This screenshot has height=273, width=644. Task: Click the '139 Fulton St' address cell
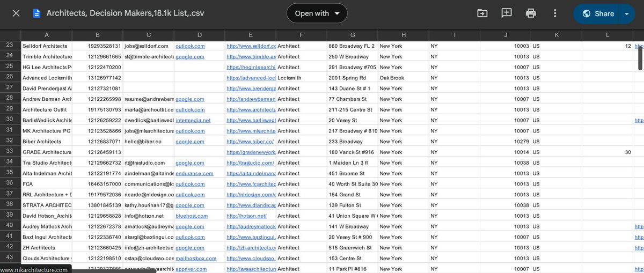point(352,205)
